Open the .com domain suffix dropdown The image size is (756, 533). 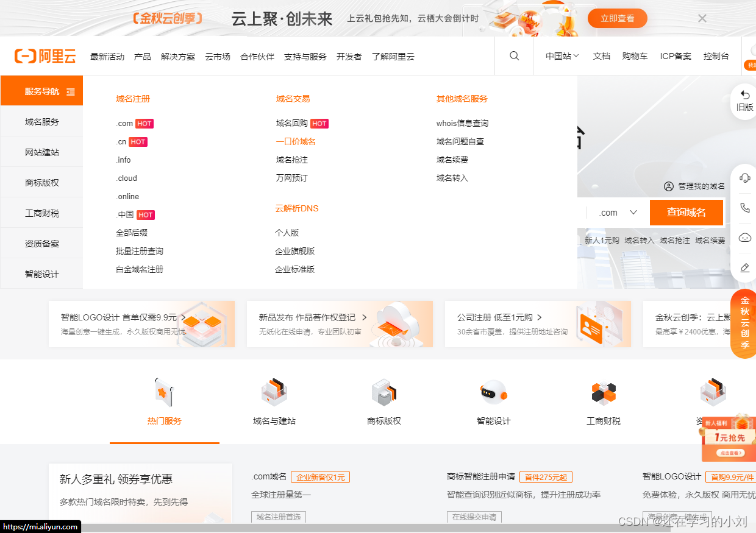click(x=618, y=213)
